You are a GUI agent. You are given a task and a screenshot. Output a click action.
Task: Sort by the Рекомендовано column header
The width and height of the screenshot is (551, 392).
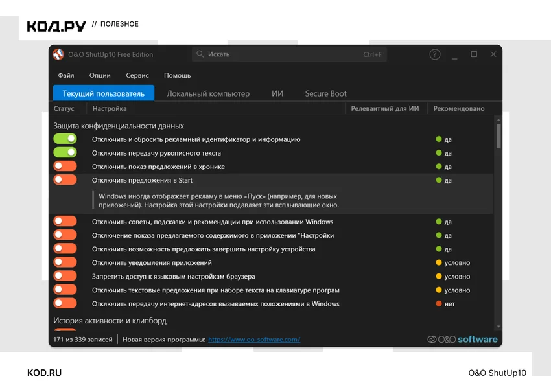pos(460,109)
